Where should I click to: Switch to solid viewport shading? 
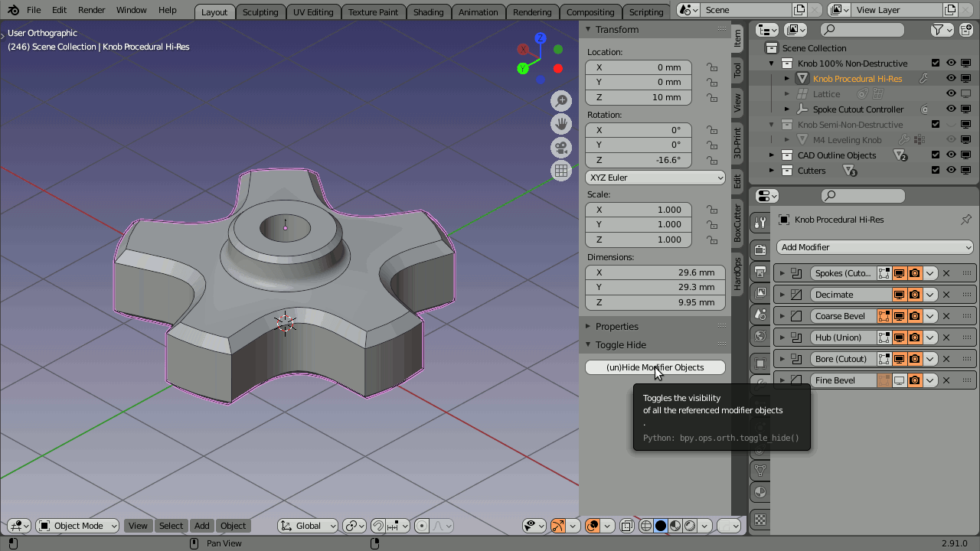point(661,526)
